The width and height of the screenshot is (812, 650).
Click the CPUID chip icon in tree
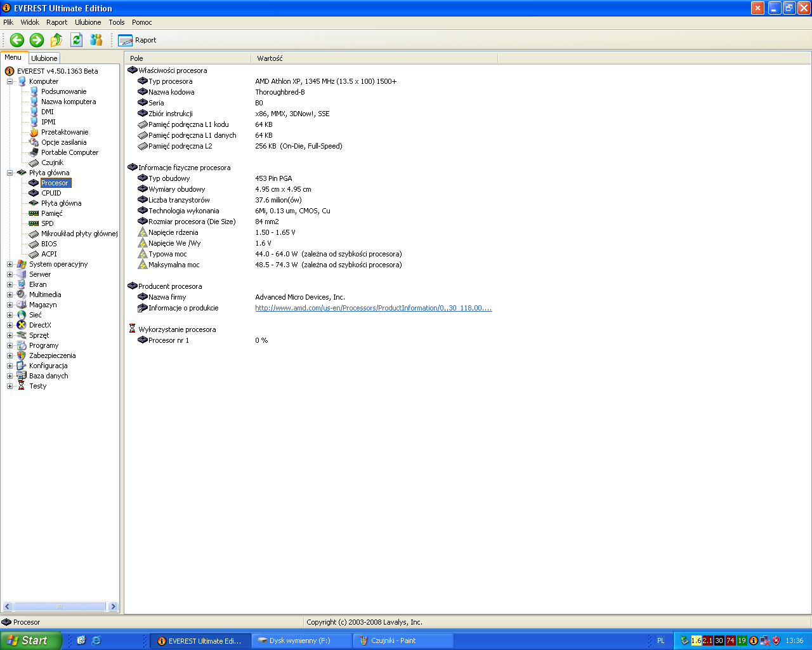34,193
